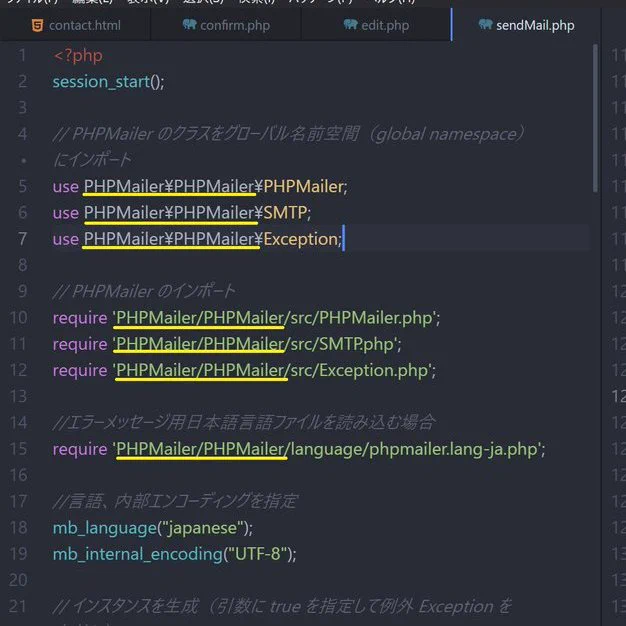Switch to the contact.html tab

pyautogui.click(x=75, y=25)
